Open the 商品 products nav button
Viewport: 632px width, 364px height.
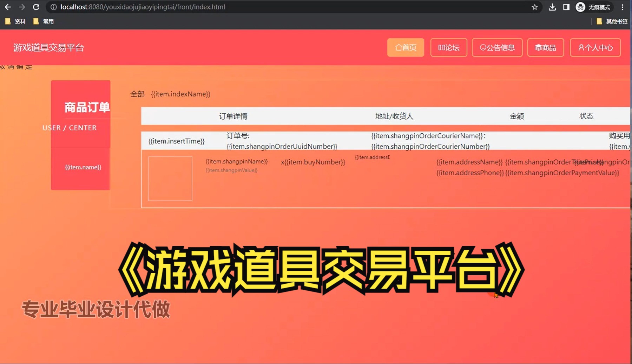[x=546, y=47]
